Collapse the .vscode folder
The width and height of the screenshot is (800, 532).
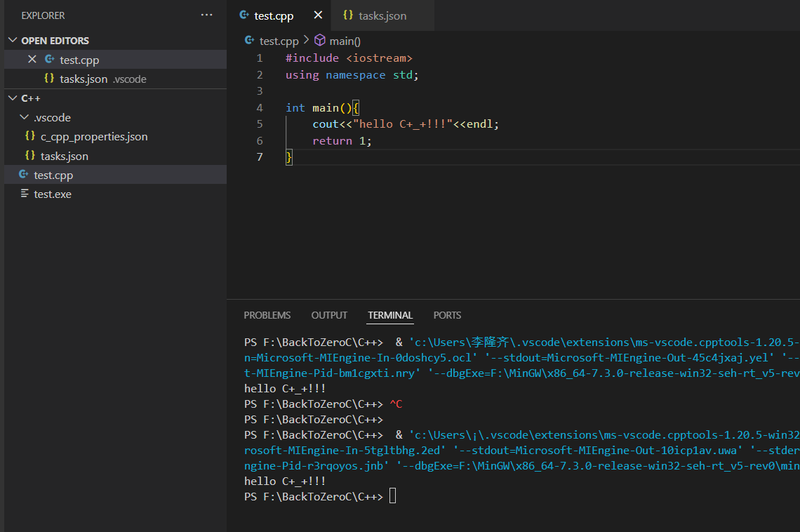(25, 117)
